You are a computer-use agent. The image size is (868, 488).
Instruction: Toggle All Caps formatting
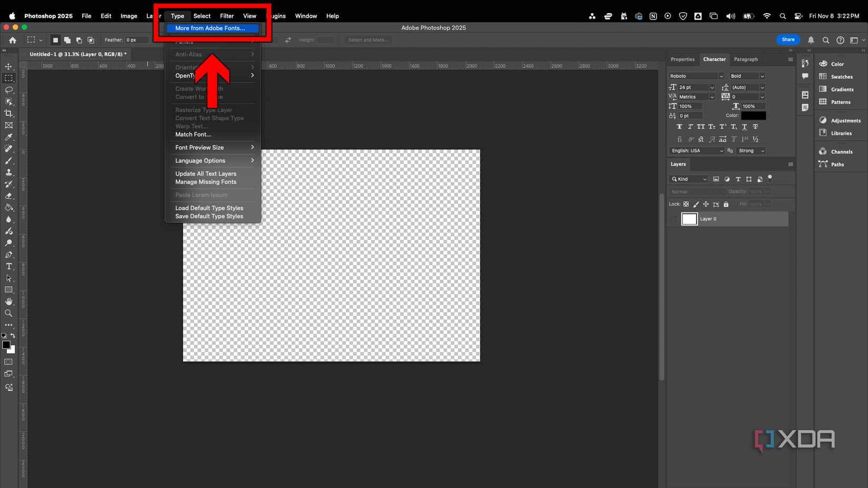pyautogui.click(x=701, y=126)
